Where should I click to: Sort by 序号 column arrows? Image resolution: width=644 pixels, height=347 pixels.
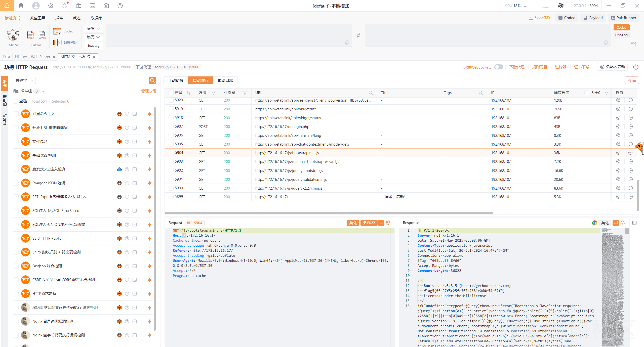[x=188, y=93]
